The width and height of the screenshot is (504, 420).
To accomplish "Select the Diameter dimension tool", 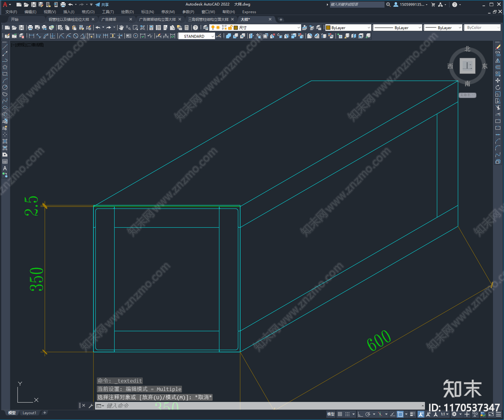I will coord(76,36).
